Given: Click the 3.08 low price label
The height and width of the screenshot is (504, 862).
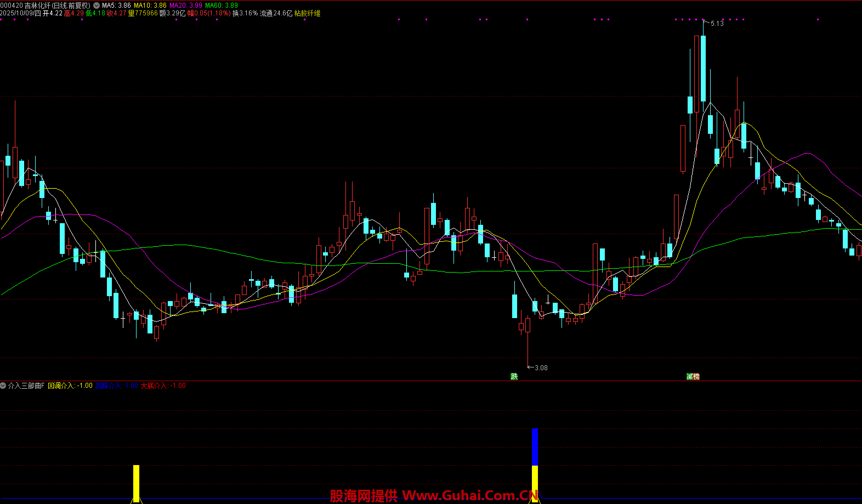Looking at the screenshot, I should [x=541, y=368].
